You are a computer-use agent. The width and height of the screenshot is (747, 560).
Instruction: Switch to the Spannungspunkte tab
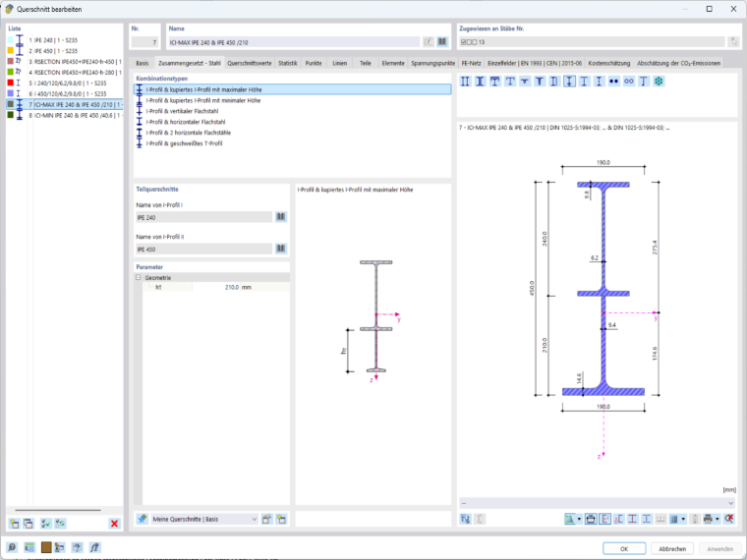433,63
